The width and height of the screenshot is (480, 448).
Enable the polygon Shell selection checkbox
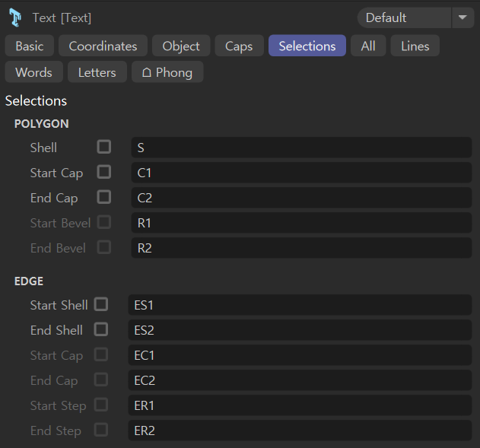click(104, 147)
